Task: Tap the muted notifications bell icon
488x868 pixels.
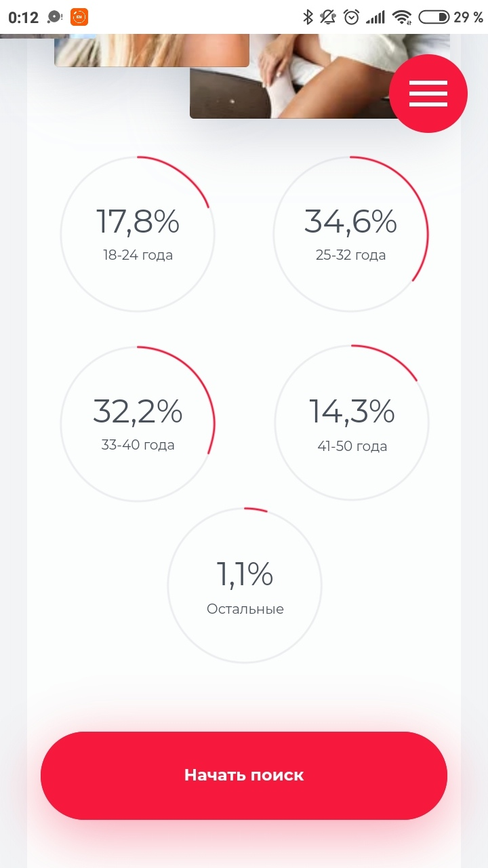Action: 329,17
